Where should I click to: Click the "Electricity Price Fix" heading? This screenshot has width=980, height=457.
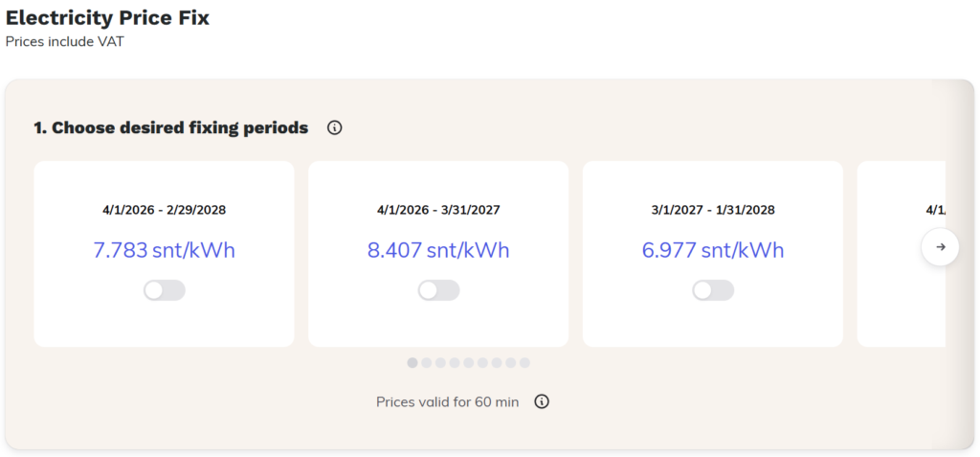coord(107,17)
